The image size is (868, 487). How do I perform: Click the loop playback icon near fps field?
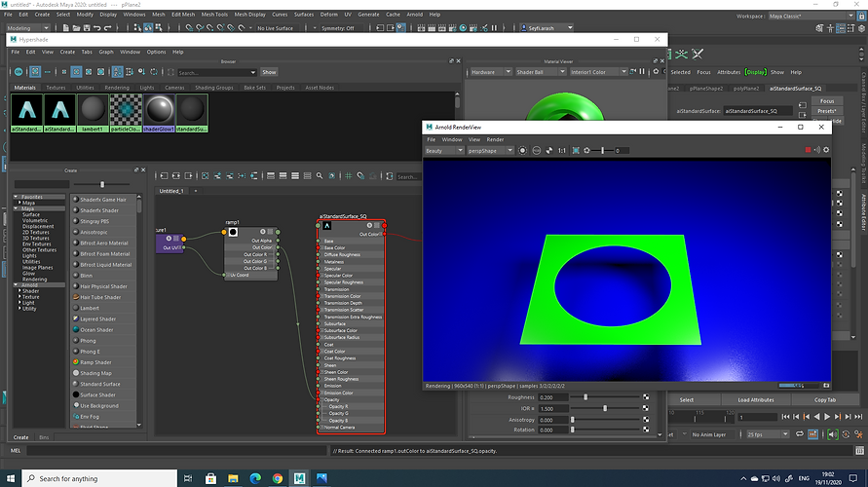tap(800, 434)
